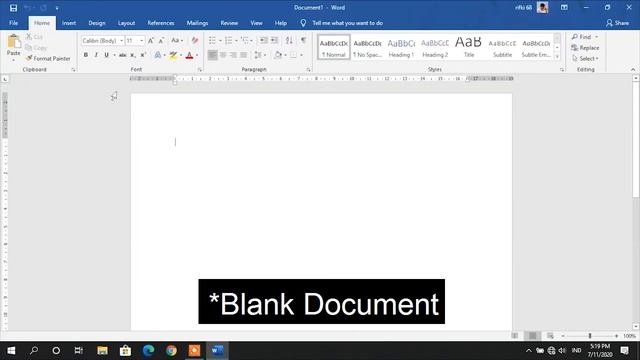Open the Select dropdown in Editing
The width and height of the screenshot is (640, 360).
point(585,59)
